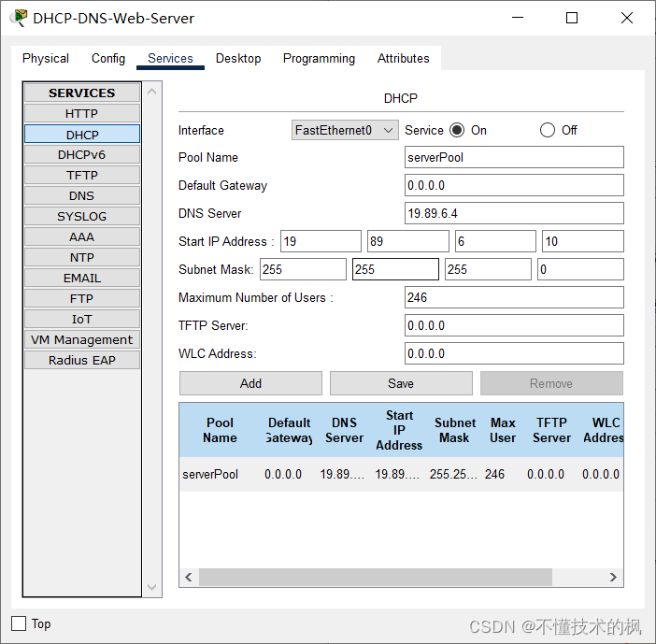Go to the Desktop tab
Screen dimensions: 656x644
click(x=238, y=58)
